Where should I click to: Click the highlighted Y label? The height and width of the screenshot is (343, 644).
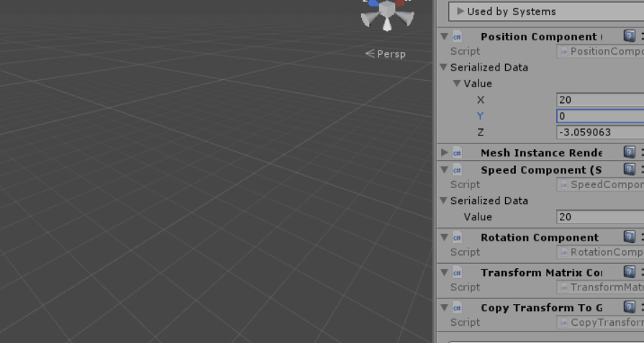480,116
